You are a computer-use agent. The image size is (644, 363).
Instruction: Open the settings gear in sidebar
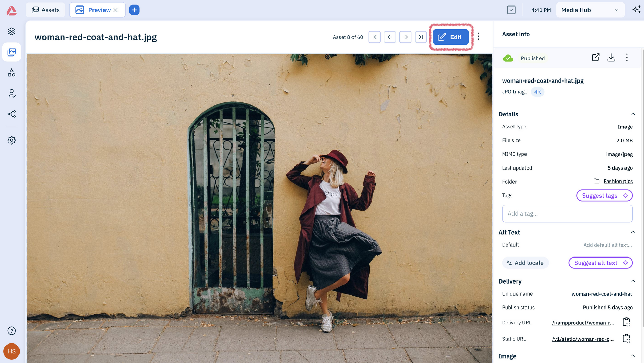coord(12,140)
